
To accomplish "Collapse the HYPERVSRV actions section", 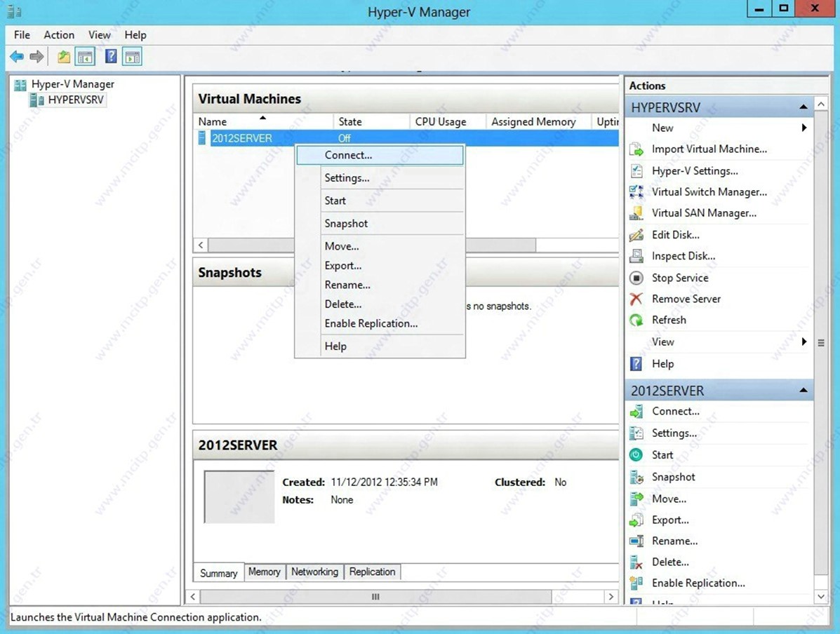I will [803, 107].
